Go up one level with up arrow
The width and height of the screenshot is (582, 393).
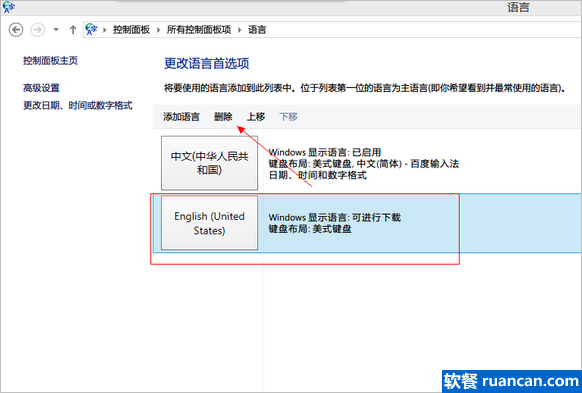click(x=73, y=30)
